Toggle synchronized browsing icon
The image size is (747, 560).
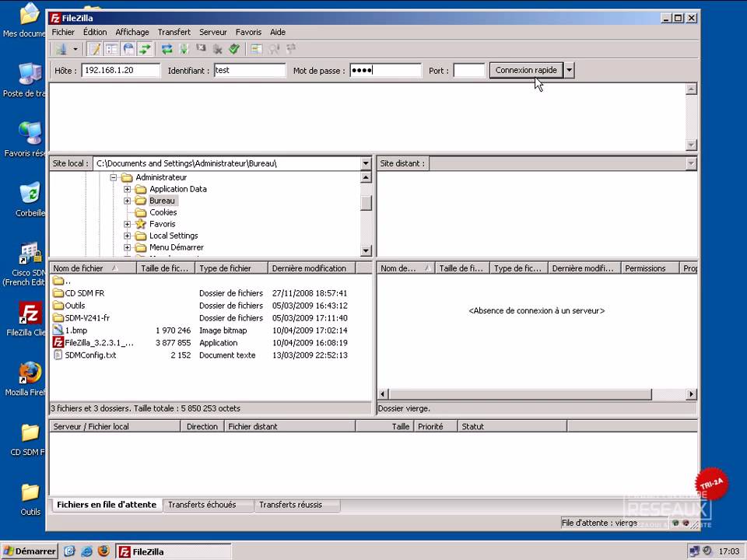click(290, 48)
